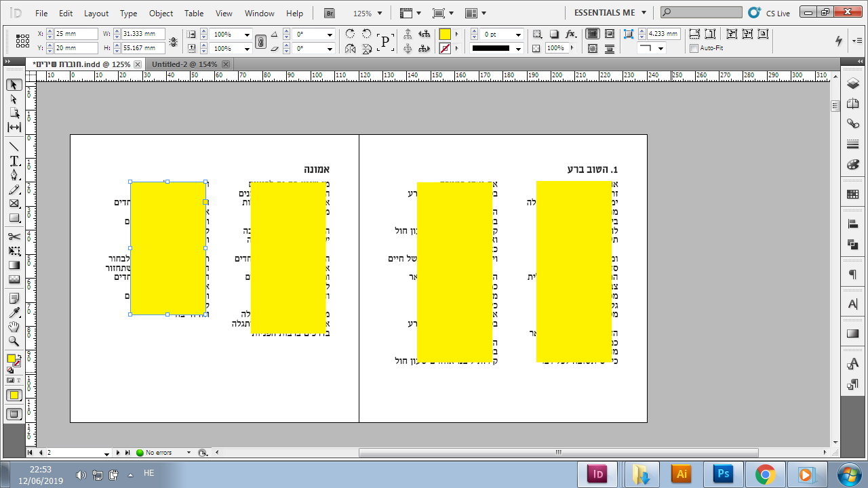Image resolution: width=868 pixels, height=488 pixels.
Task: Select the Scissors tool
Action: (x=14, y=237)
